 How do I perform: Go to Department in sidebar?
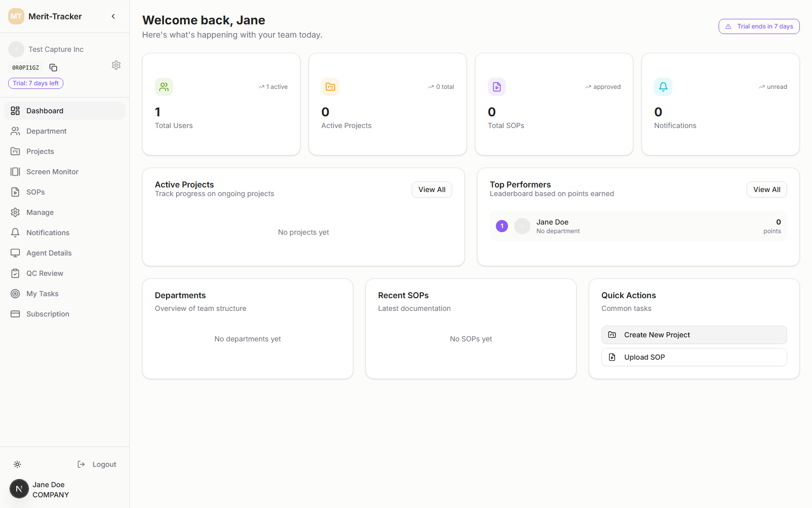click(x=64, y=131)
